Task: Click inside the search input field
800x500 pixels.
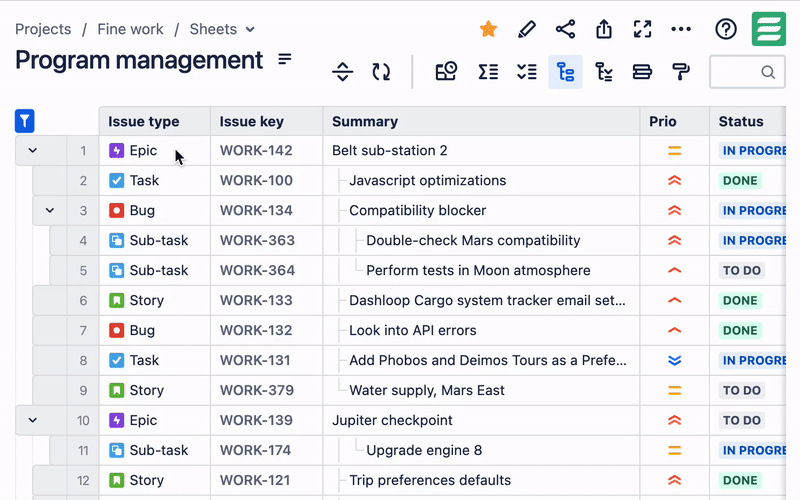Action: click(747, 72)
